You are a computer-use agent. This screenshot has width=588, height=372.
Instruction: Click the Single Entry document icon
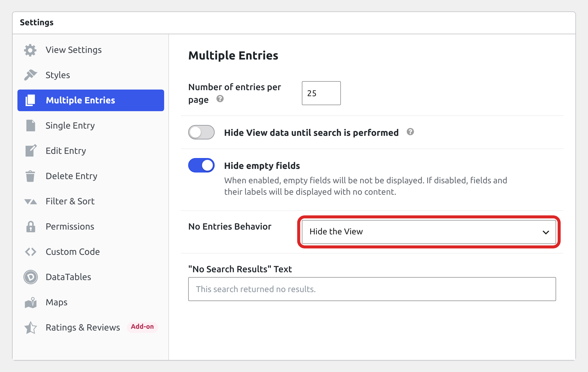pyautogui.click(x=30, y=126)
